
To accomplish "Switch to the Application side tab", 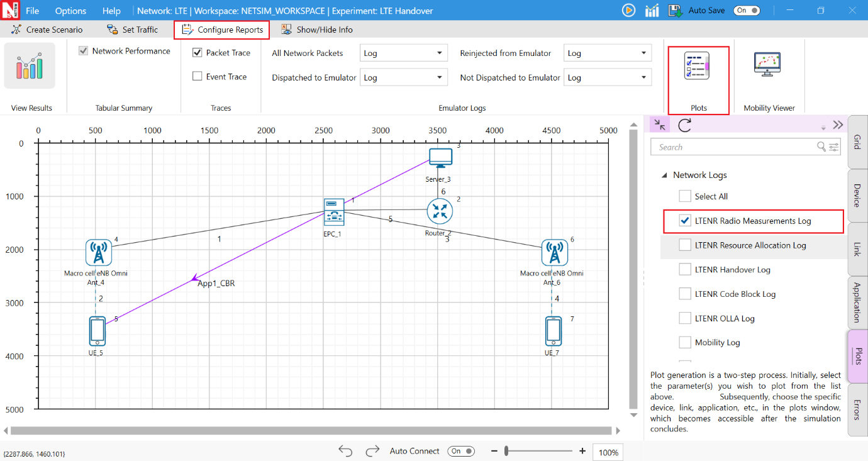I will [x=857, y=303].
